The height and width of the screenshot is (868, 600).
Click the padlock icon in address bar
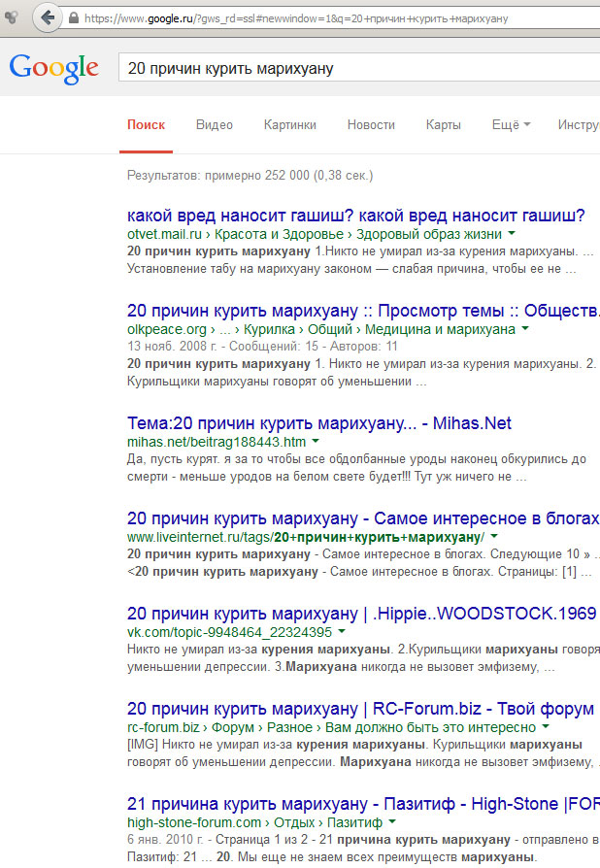click(x=73, y=18)
